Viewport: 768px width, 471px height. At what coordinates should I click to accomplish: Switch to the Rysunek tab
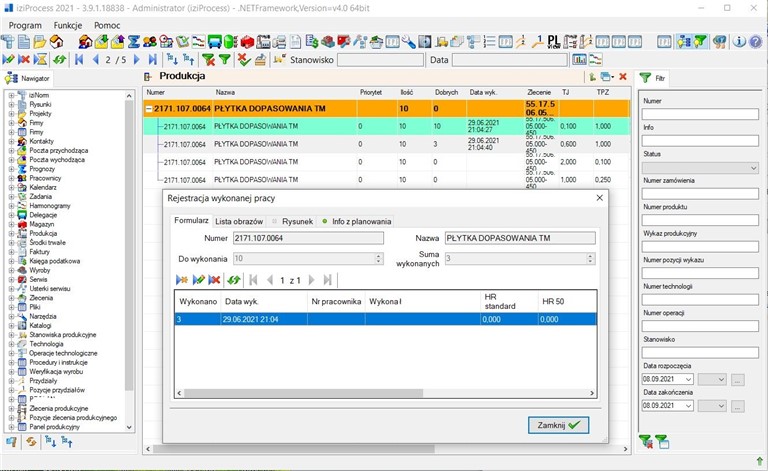click(292, 221)
